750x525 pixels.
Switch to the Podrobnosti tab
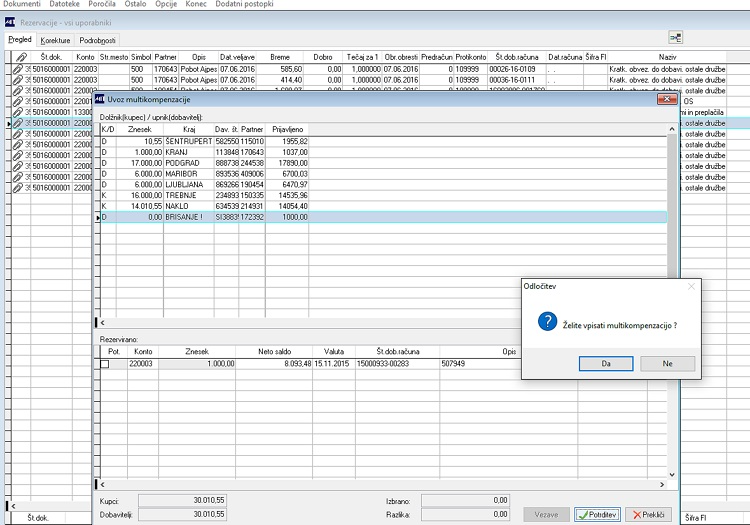pyautogui.click(x=97, y=40)
